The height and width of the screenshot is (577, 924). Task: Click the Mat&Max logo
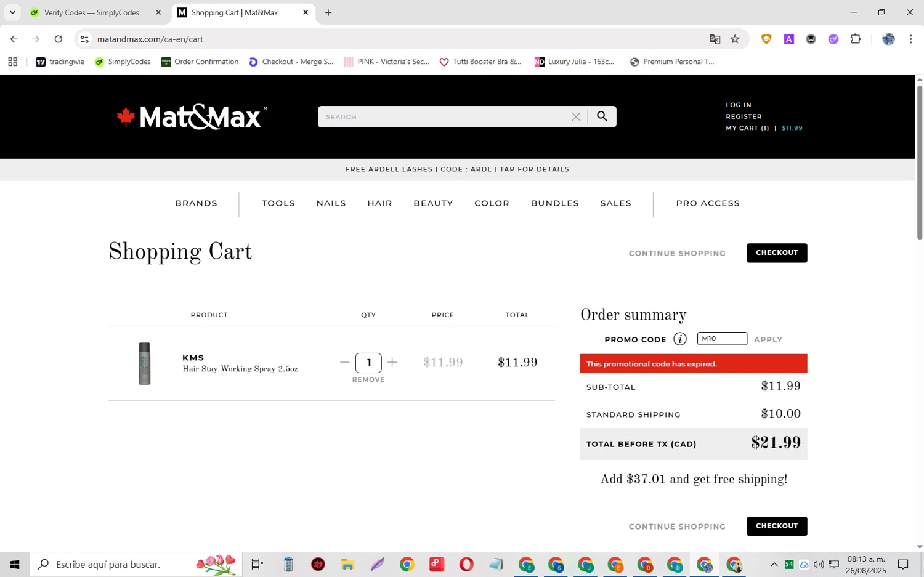click(192, 116)
